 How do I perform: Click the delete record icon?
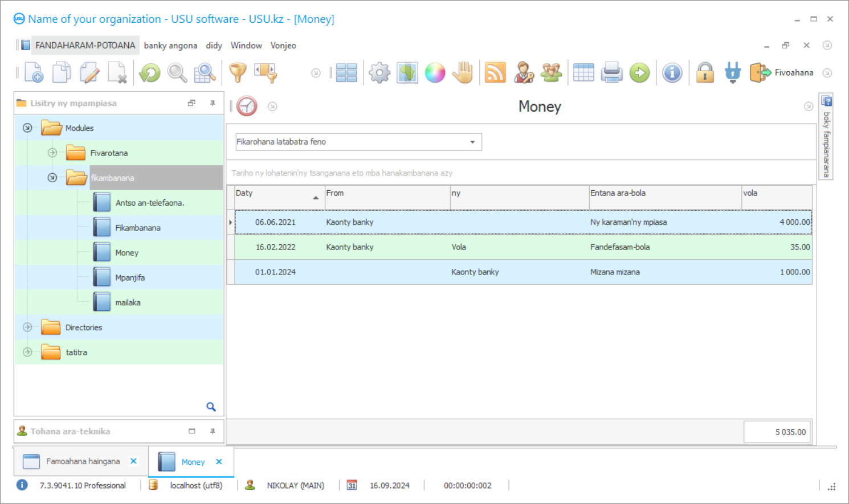point(117,72)
